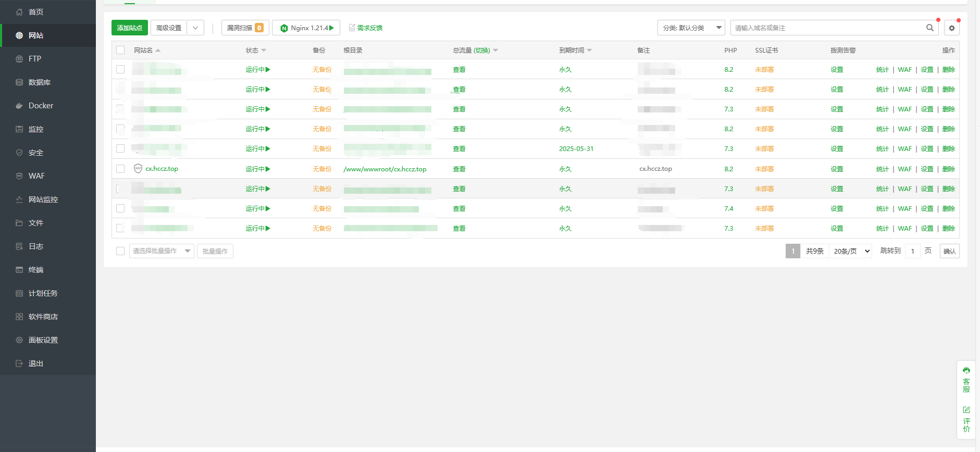Click the domain search input field
The height and width of the screenshot is (452, 980).
pos(827,28)
